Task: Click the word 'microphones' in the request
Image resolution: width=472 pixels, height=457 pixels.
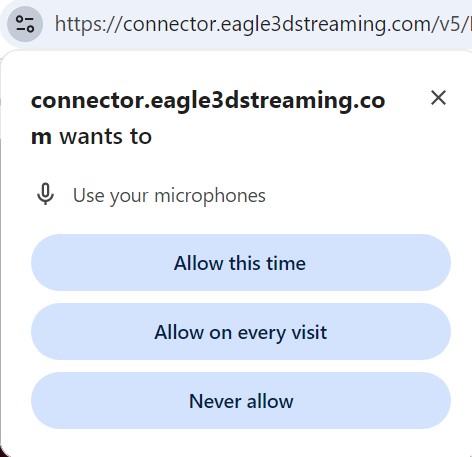Action: [x=210, y=196]
